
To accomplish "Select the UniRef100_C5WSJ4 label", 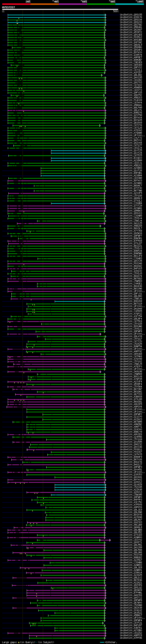I will tap(131, 221).
